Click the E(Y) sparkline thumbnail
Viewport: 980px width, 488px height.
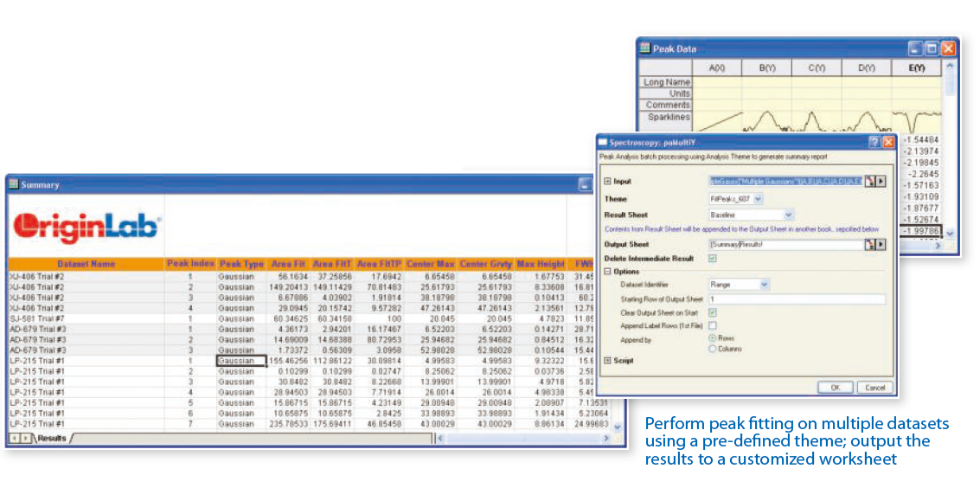pos(916,121)
